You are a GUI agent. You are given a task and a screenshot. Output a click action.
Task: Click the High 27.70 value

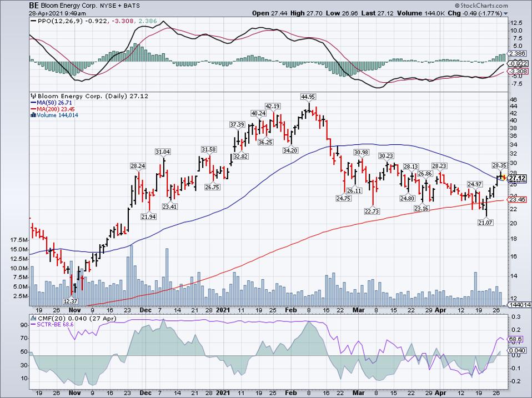point(307,13)
